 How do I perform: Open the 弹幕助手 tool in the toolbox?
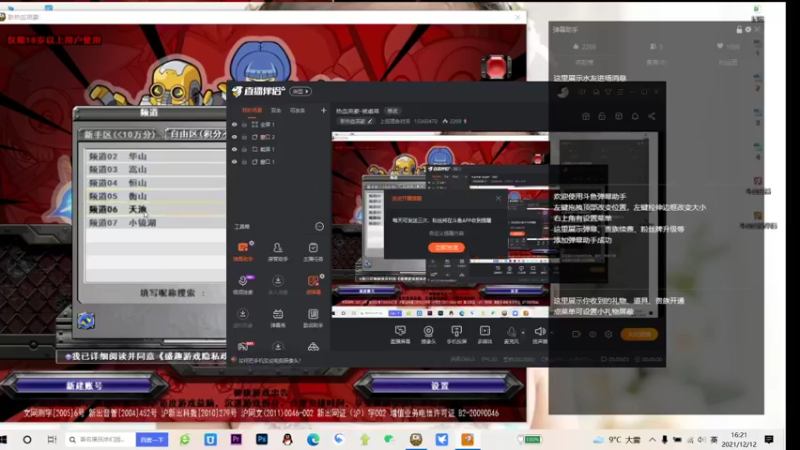243,251
